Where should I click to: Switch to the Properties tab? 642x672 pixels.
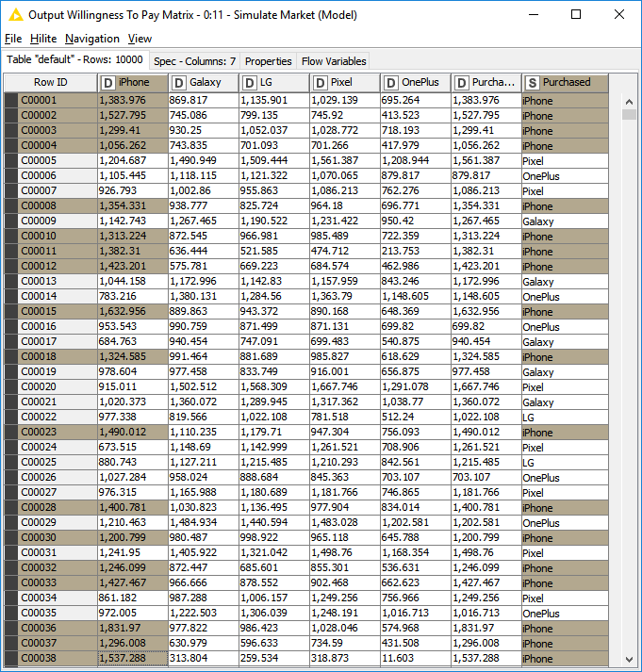pos(269,61)
